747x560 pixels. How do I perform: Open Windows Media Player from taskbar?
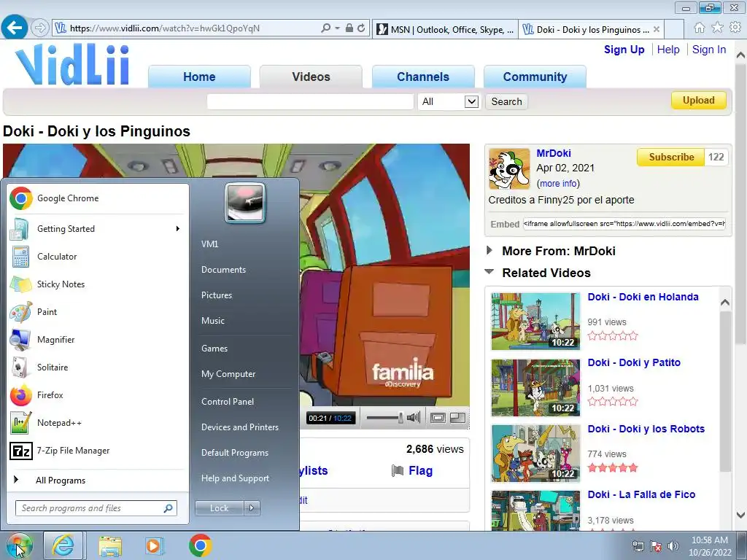tap(155, 545)
